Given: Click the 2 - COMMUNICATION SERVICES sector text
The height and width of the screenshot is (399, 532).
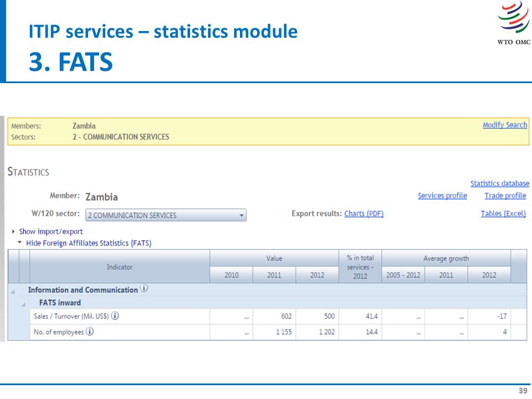Looking at the screenshot, I should tap(121, 137).
